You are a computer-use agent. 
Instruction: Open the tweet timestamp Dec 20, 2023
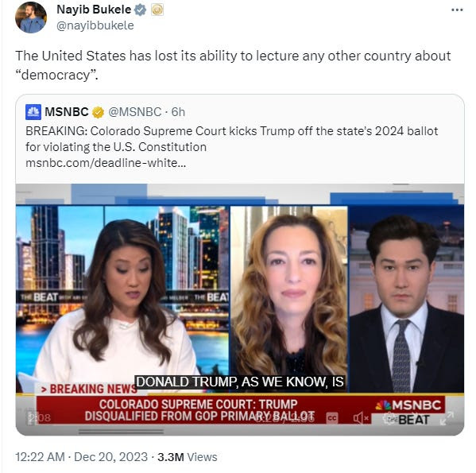click(x=81, y=457)
